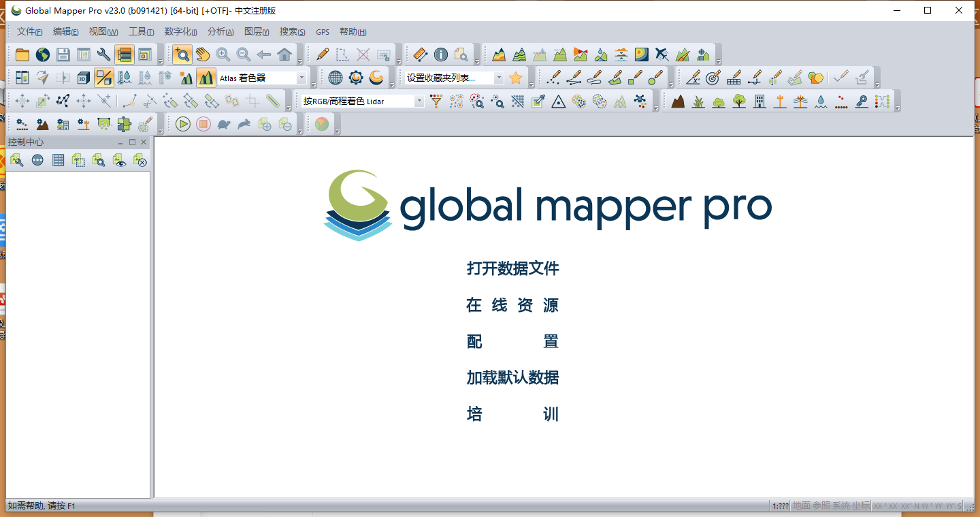Click the zoom in magnifier icon
This screenshot has height=517, width=980.
click(x=223, y=55)
